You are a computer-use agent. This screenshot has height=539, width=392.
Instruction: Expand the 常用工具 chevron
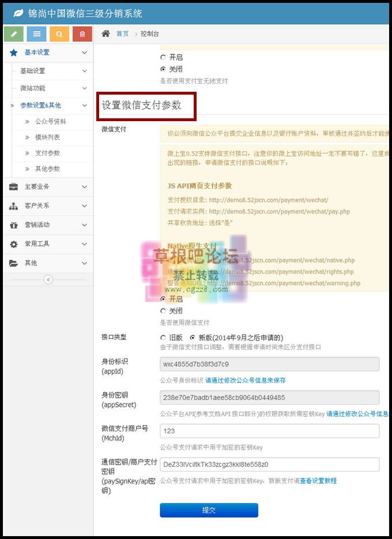coord(84,244)
